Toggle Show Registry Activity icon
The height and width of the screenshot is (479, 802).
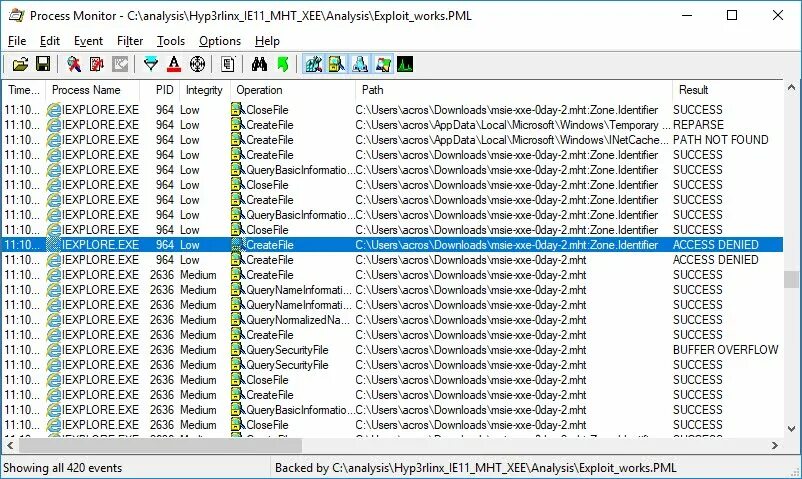(314, 64)
